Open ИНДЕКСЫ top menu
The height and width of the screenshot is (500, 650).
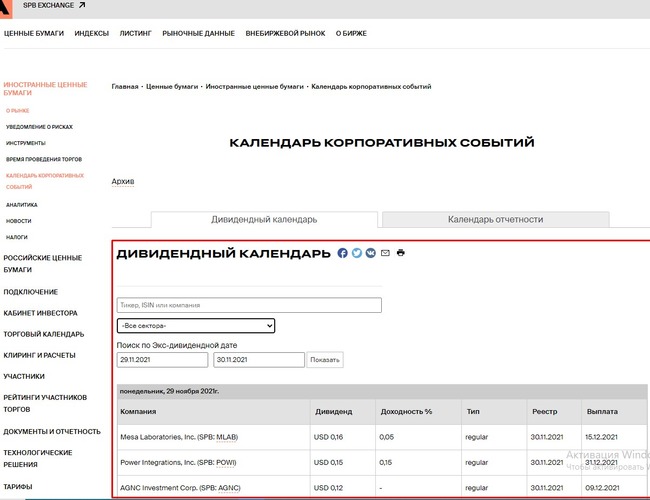click(x=92, y=34)
